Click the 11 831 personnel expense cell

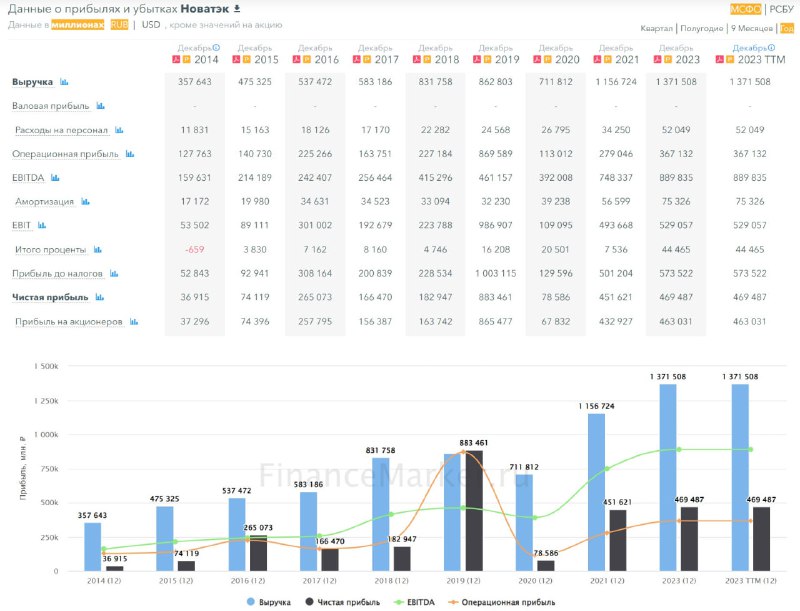pos(194,130)
